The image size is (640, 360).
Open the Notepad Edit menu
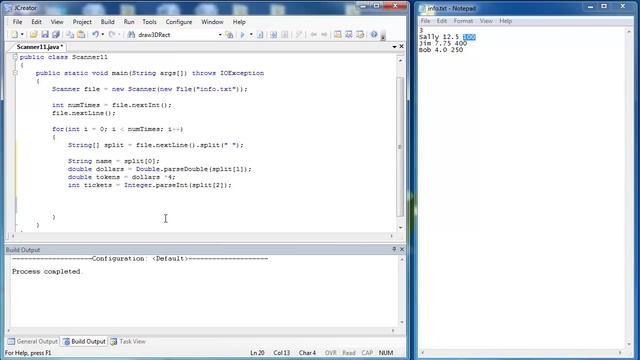[x=442, y=21]
